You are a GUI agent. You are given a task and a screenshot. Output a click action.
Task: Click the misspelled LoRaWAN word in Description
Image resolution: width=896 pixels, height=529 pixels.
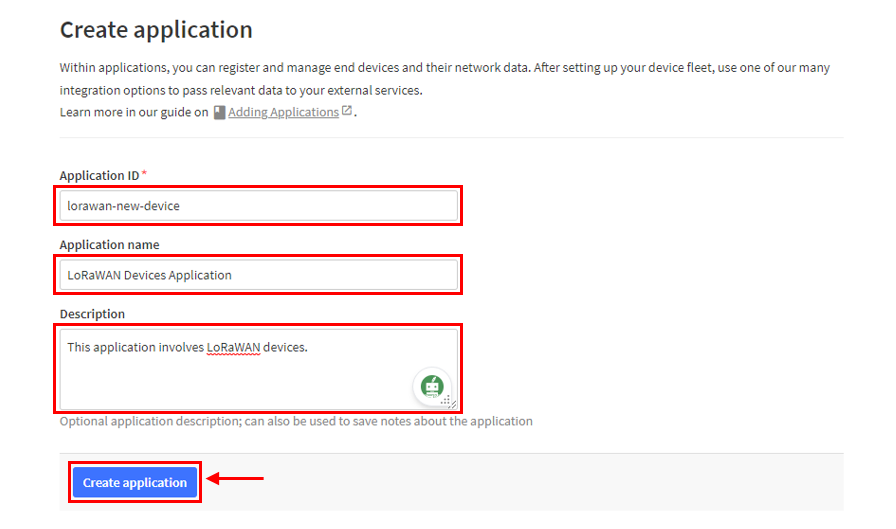coord(233,347)
